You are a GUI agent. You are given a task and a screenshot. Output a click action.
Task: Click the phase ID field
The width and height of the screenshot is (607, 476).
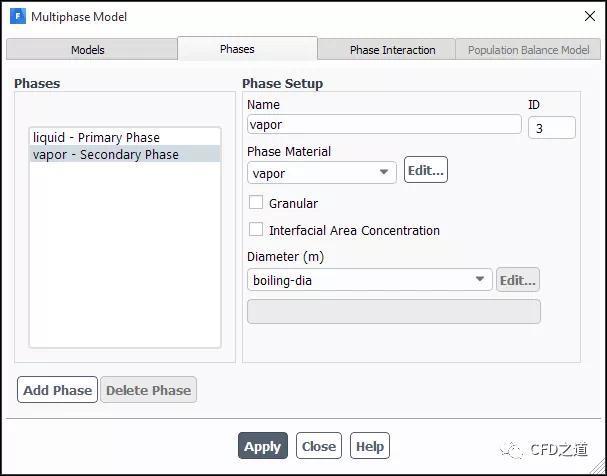[x=551, y=128]
